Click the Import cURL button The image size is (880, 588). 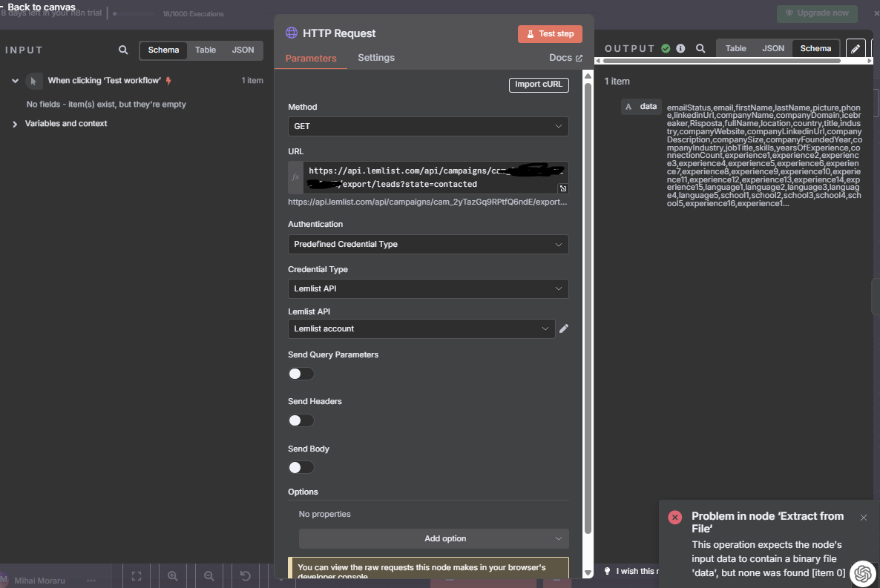[539, 85]
